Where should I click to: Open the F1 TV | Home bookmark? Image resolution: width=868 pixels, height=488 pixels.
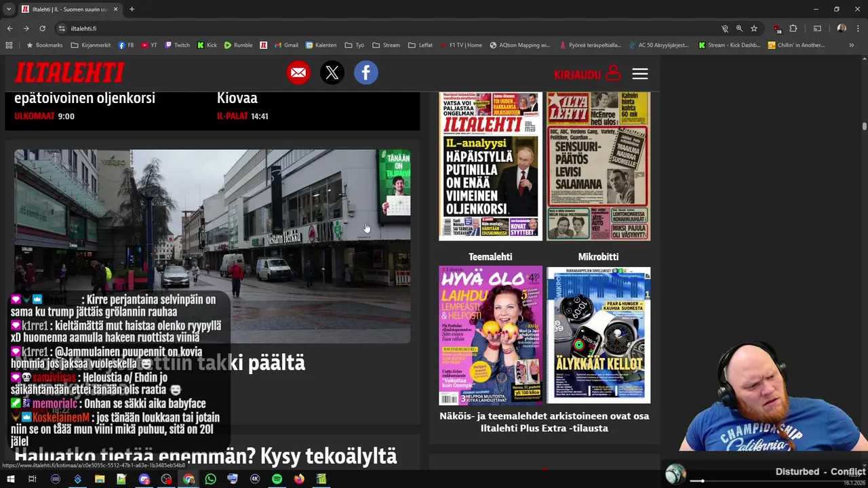coord(461,45)
